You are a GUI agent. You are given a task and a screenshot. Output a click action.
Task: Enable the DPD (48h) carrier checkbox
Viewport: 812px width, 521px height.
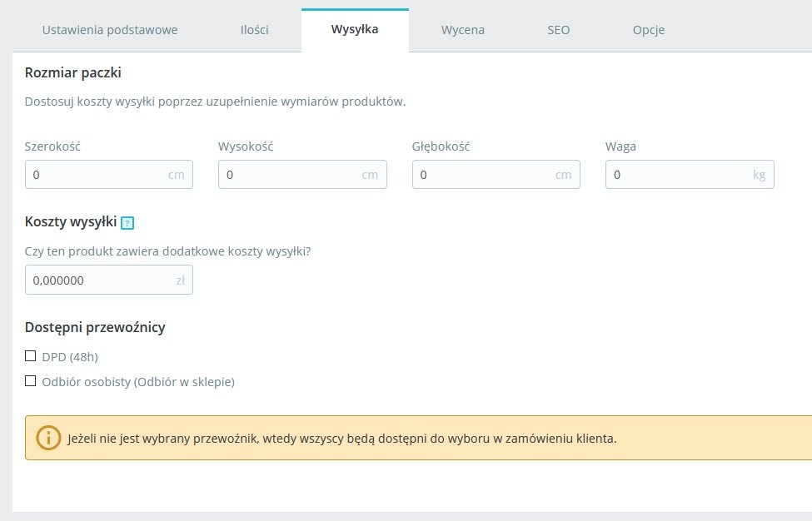[x=31, y=356]
